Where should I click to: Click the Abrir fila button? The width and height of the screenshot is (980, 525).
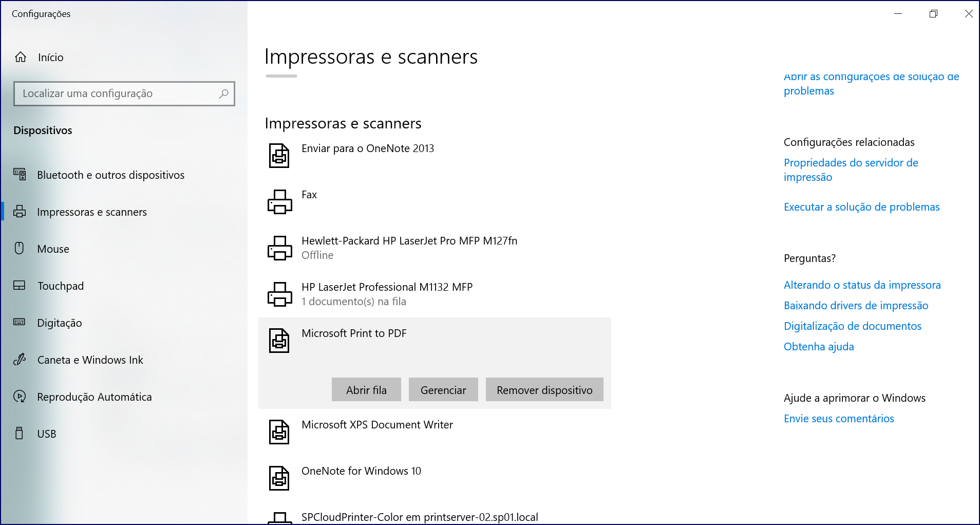[x=366, y=390]
